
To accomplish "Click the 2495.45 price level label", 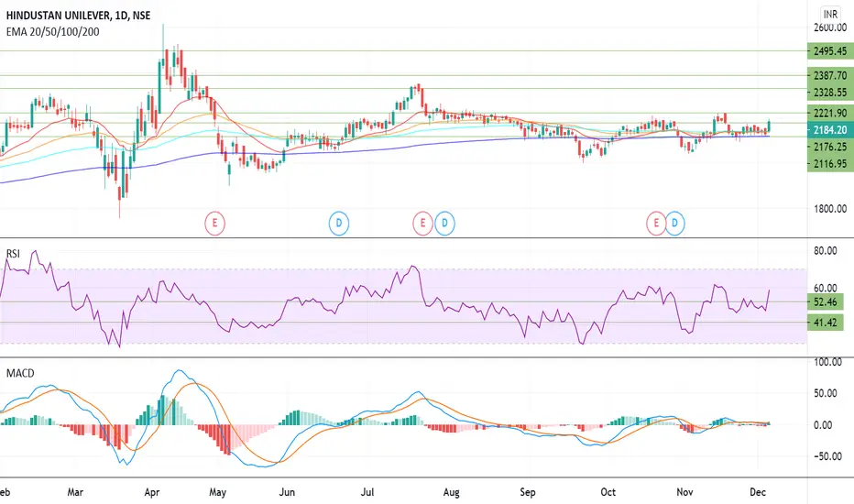I will click(x=830, y=51).
